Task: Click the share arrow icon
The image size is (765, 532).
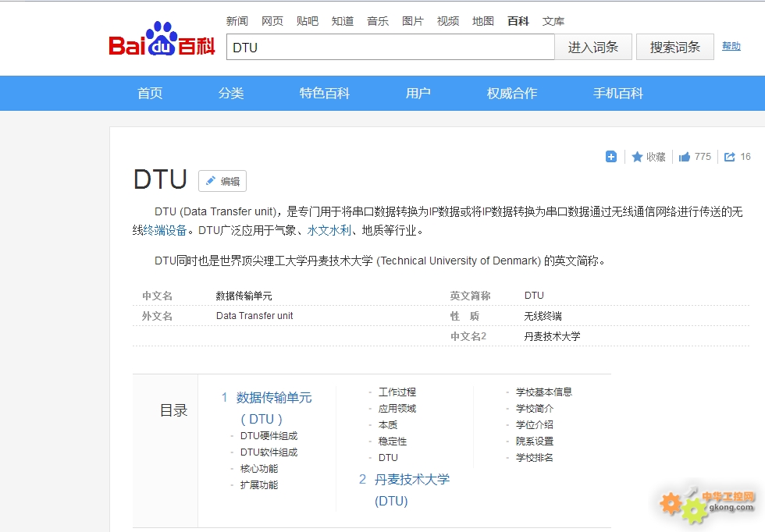Action: click(729, 157)
